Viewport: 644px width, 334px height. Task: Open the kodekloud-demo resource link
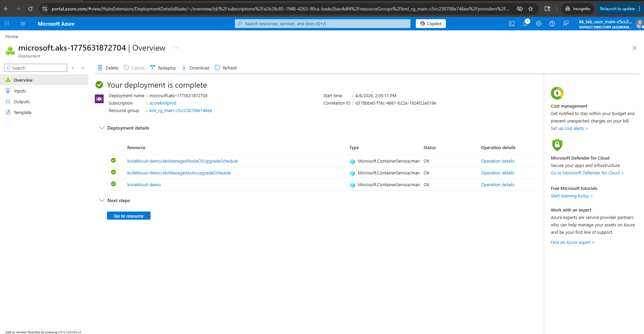point(144,185)
